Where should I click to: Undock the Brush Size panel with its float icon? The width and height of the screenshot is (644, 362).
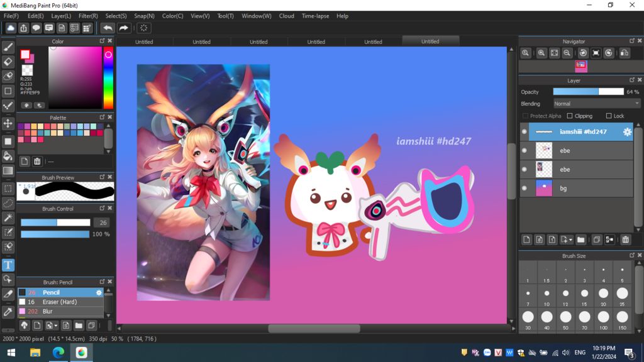(631, 255)
